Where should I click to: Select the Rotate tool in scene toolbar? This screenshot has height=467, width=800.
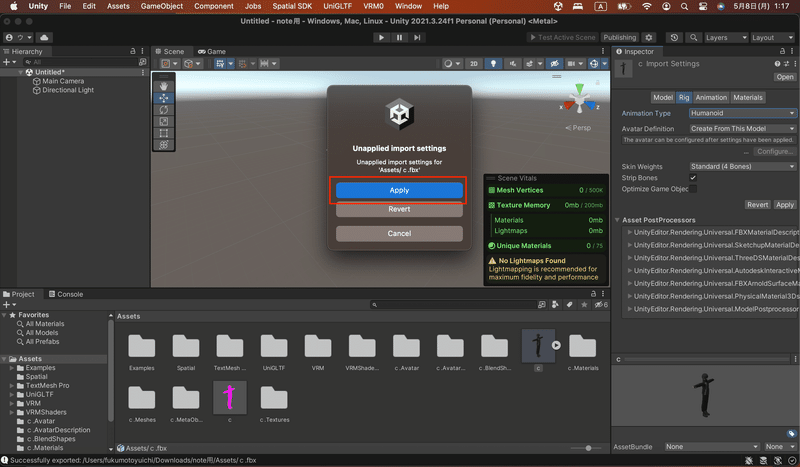pos(164,110)
